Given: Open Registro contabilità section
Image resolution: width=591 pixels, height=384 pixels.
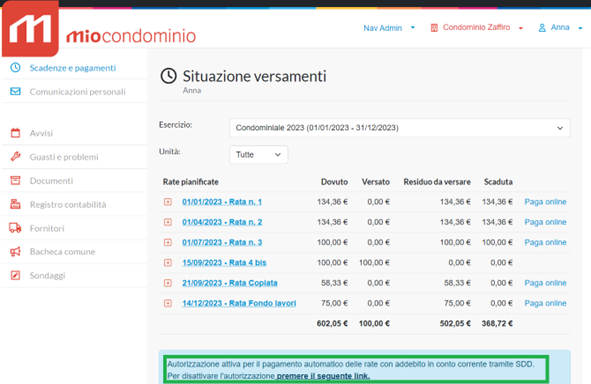Looking at the screenshot, I should [x=68, y=204].
